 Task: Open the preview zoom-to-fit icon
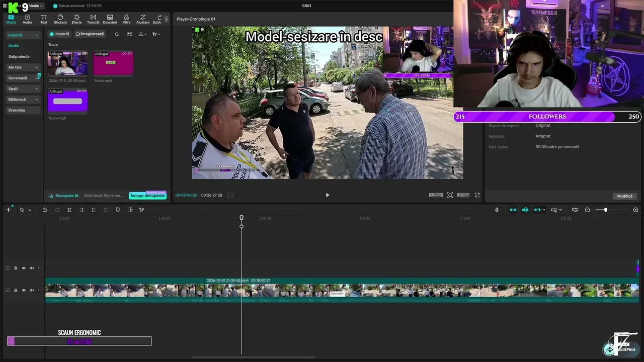coord(450,195)
